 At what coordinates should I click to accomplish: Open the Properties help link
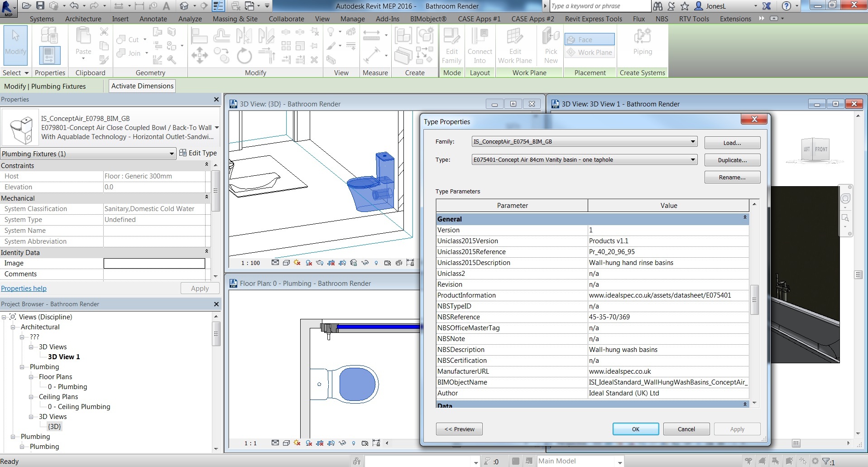[24, 288]
